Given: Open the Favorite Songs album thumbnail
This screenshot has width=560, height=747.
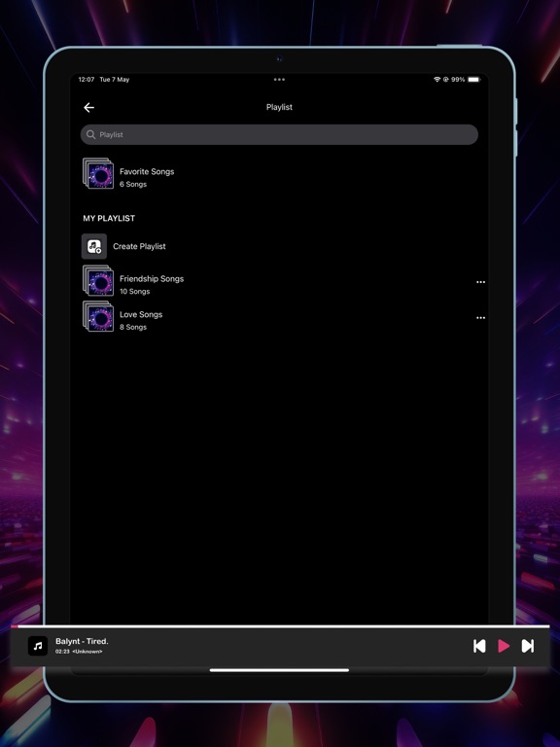Looking at the screenshot, I should tap(98, 173).
